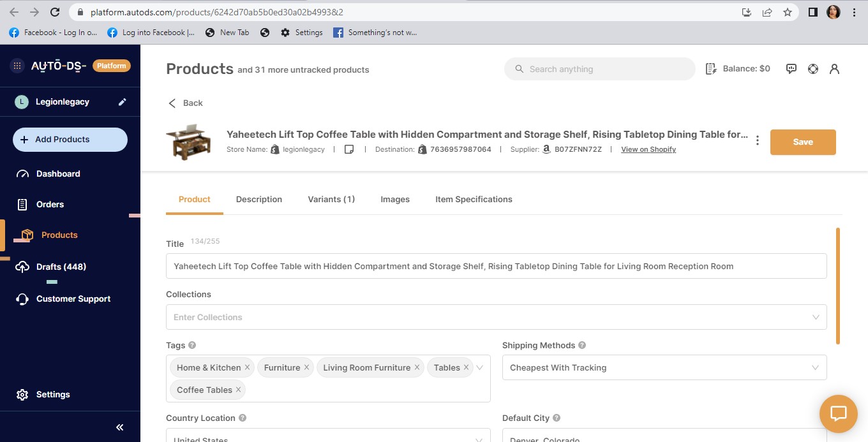Screen dimensions: 868x442
Task: Click the Save button
Action: [x=803, y=142]
